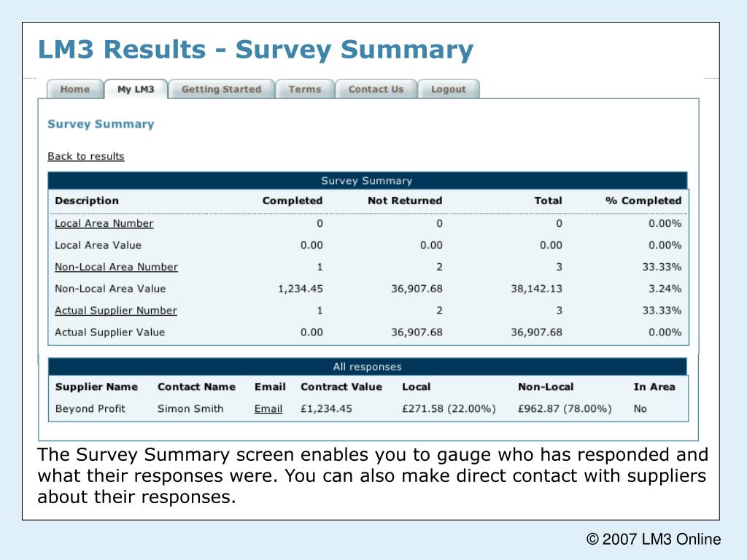Select the £962.87 (78.00%) non-local amount
747x560 pixels.
click(565, 408)
